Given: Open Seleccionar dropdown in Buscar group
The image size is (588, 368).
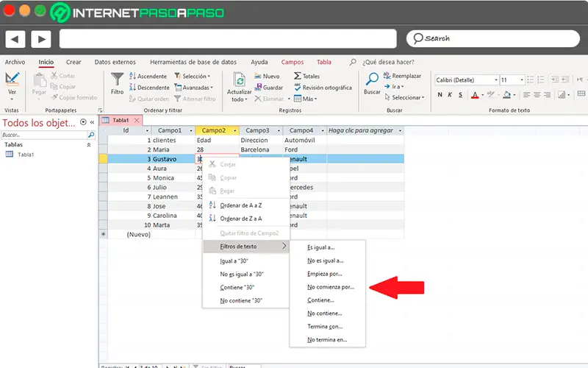Looking at the screenshot, I should click(x=405, y=97).
